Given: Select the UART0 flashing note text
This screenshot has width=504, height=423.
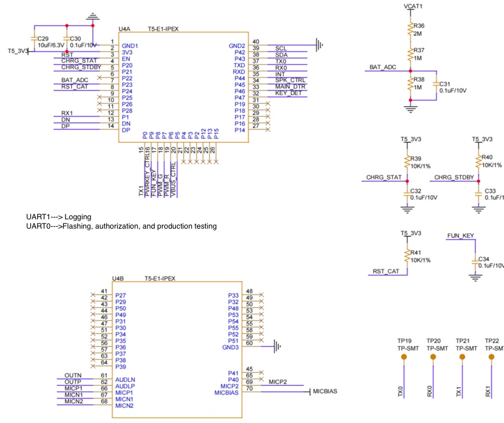Looking at the screenshot, I should (121, 226).
